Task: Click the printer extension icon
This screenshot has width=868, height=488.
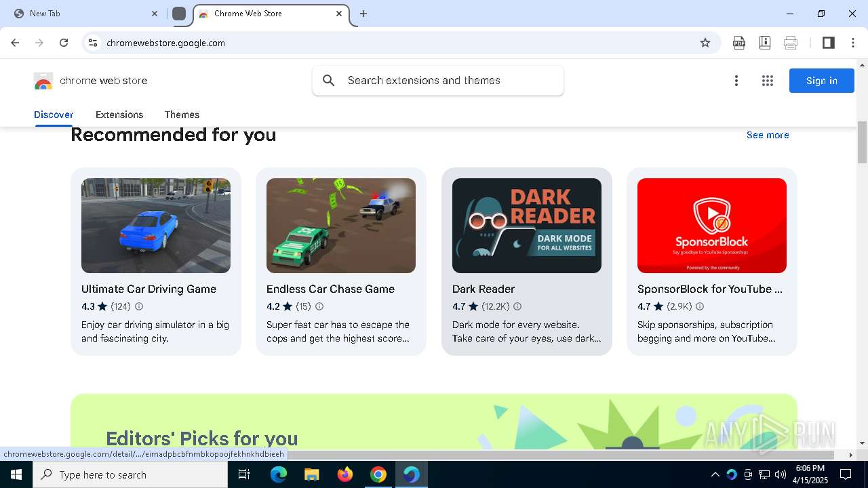Action: coord(791,43)
